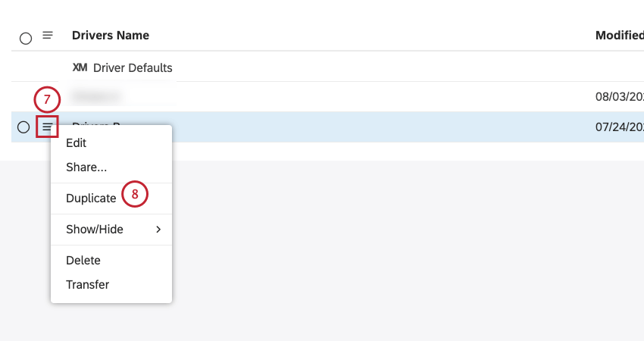Select the header select-all radio circle
The image size is (644, 341).
(x=26, y=38)
